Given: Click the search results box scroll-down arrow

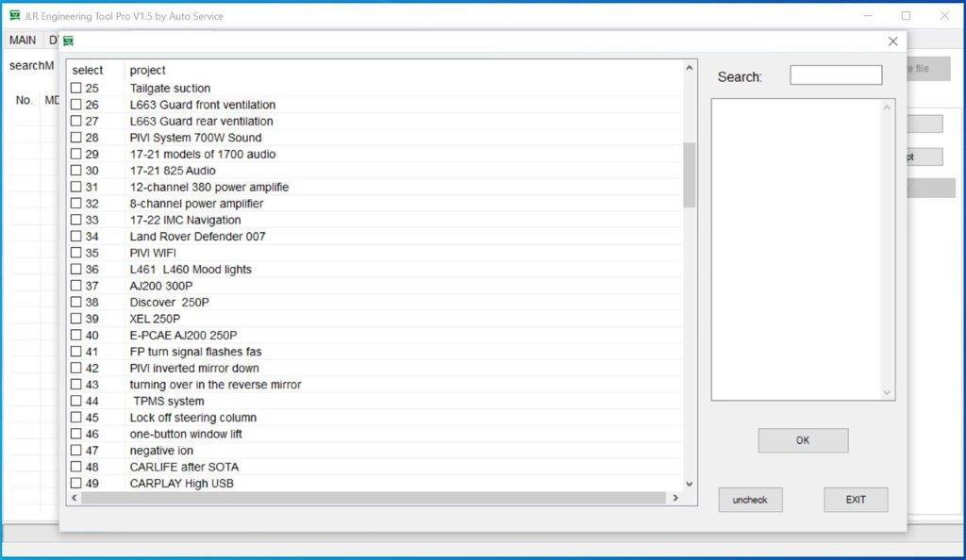Looking at the screenshot, I should (x=887, y=392).
